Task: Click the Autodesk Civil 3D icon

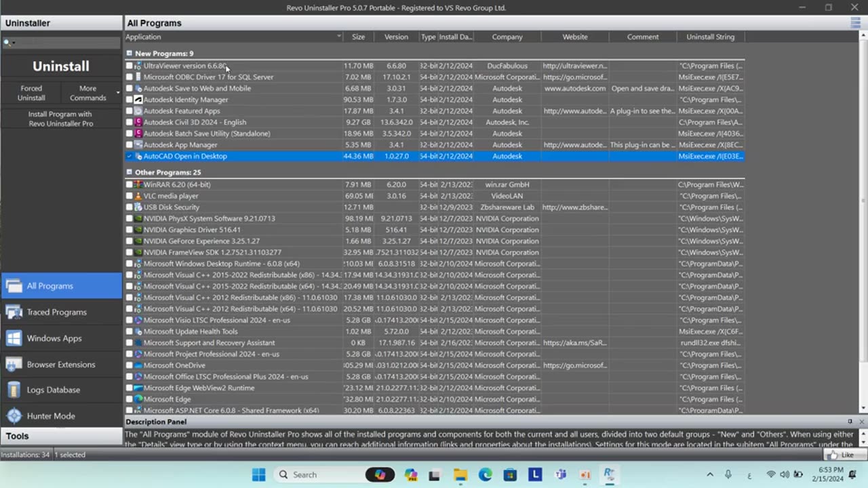Action: point(138,122)
